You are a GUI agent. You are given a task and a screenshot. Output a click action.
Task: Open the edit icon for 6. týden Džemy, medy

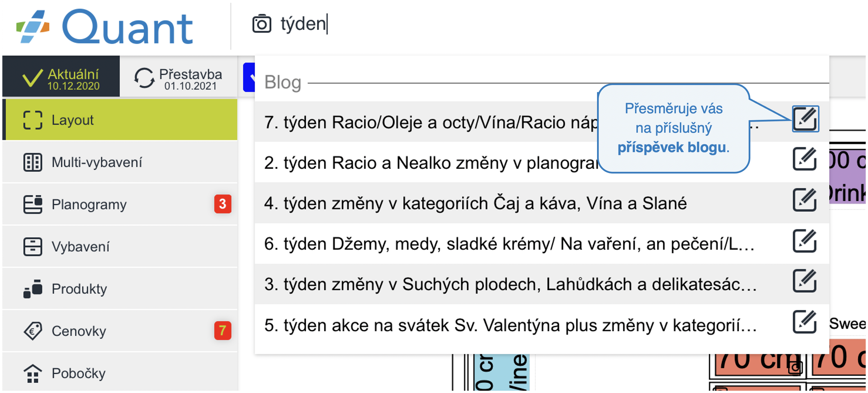point(805,241)
